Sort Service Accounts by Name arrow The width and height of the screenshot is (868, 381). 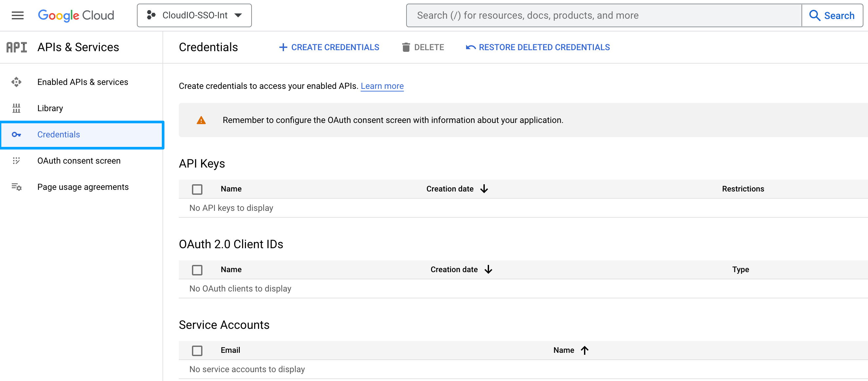585,350
